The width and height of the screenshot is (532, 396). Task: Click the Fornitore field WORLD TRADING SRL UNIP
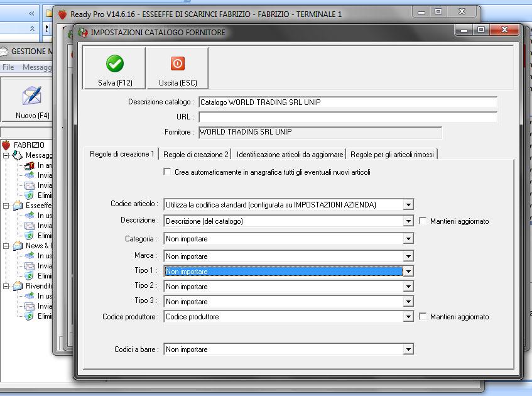tap(320, 132)
